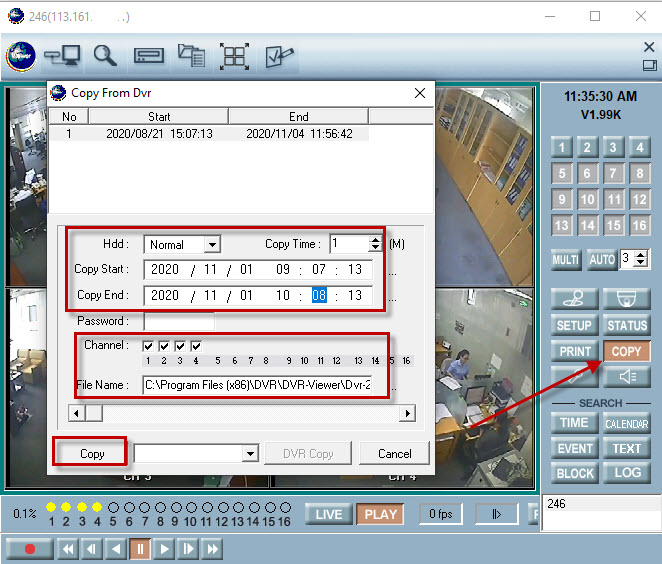The width and height of the screenshot is (662, 564).
Task: Open the DVR device toolbar icon
Action: pos(149,55)
